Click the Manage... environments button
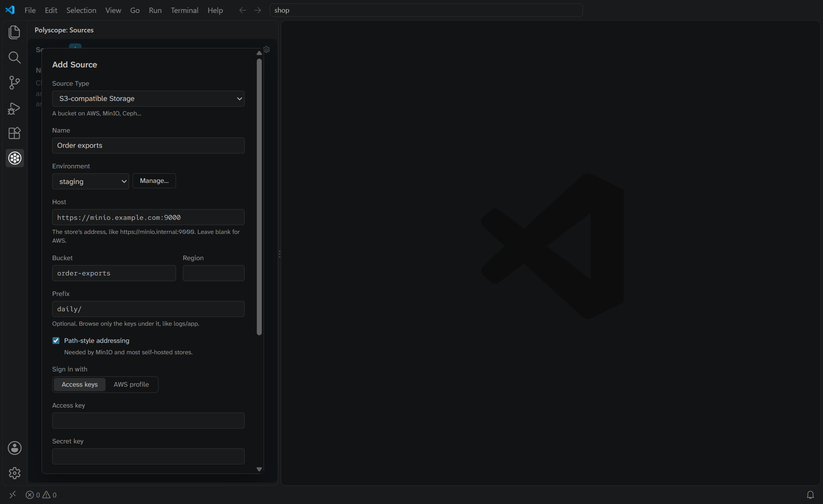 (154, 181)
